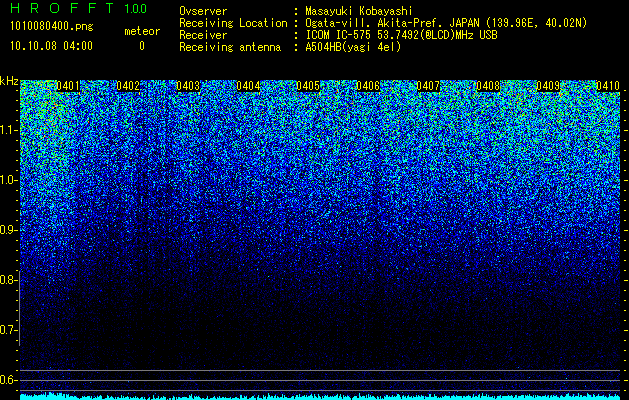The height and width of the screenshot is (400, 629).
Task: Click the Receiving antenna label
Action: click(230, 47)
